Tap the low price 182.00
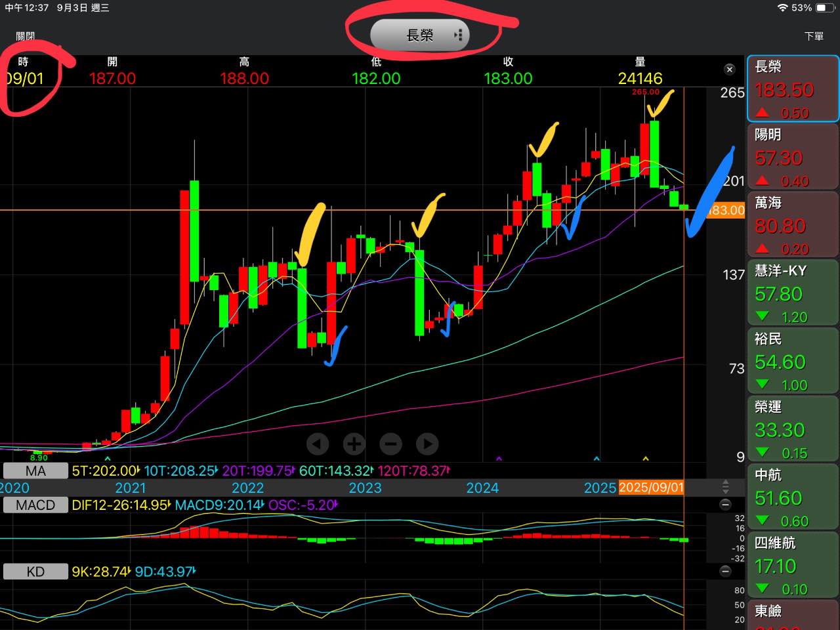The width and height of the screenshot is (840, 630). (376, 78)
